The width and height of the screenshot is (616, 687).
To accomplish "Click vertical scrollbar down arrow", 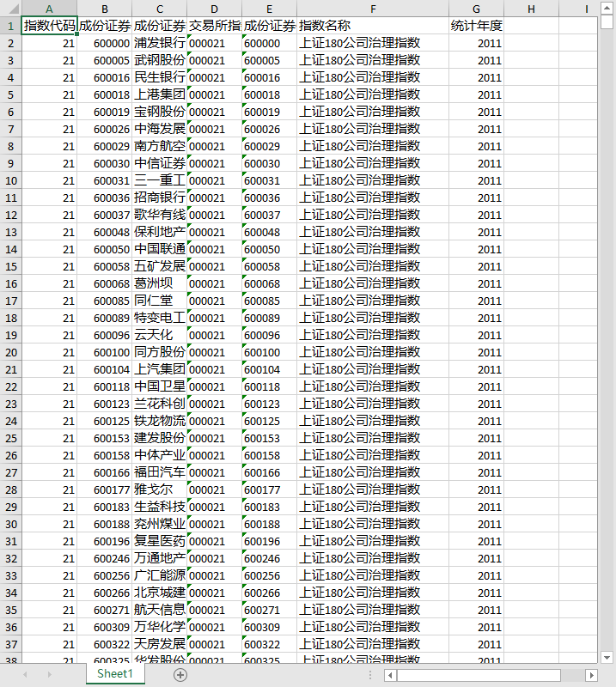I will coord(607,657).
